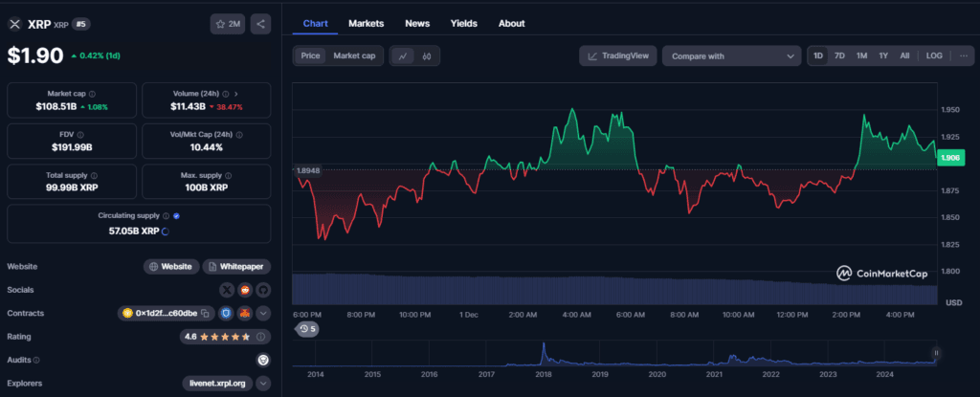This screenshot has width=980, height=397.
Task: Switch to the Markets tab
Action: 367,24
